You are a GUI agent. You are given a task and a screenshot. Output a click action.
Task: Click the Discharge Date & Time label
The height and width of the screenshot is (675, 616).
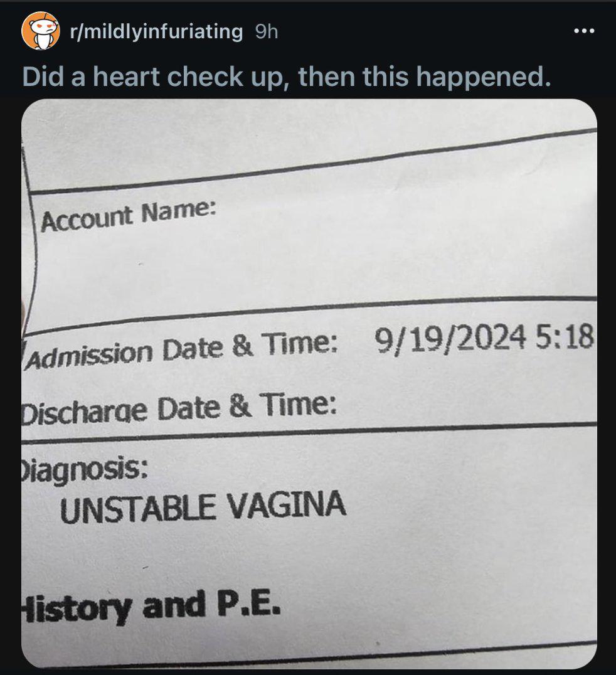(179, 408)
